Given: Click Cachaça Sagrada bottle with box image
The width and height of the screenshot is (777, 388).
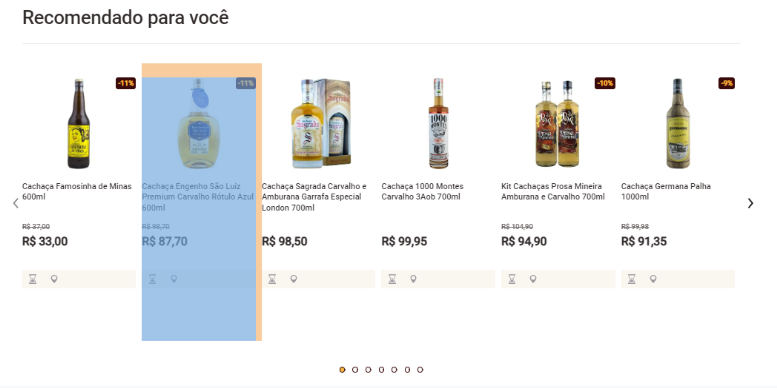Looking at the screenshot, I should click(321, 123).
